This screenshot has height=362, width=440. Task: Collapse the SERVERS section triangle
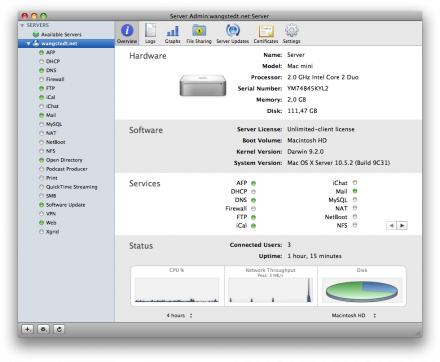click(22, 25)
